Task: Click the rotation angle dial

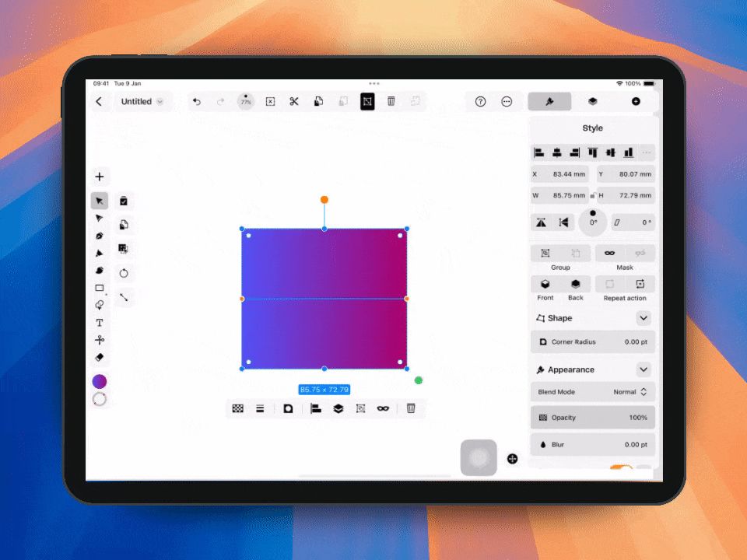Action: [593, 222]
